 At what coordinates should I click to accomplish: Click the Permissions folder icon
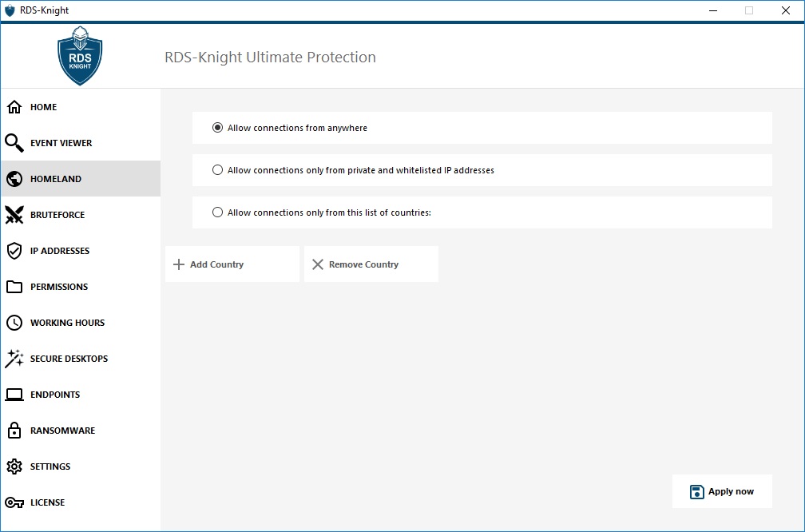tap(14, 287)
